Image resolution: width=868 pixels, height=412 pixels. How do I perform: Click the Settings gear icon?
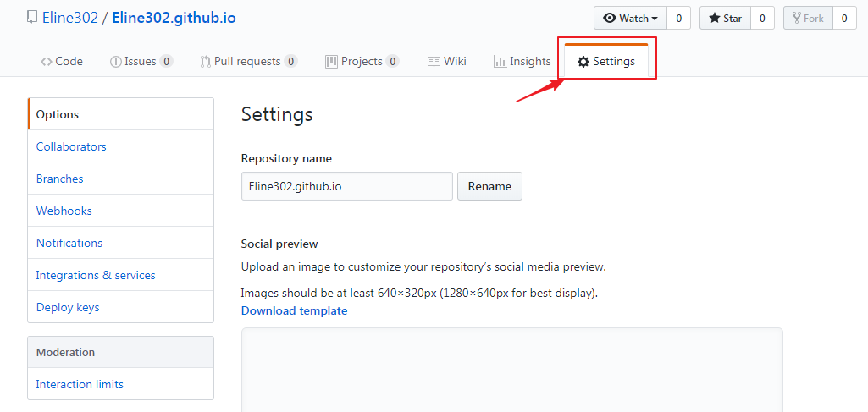tap(583, 62)
